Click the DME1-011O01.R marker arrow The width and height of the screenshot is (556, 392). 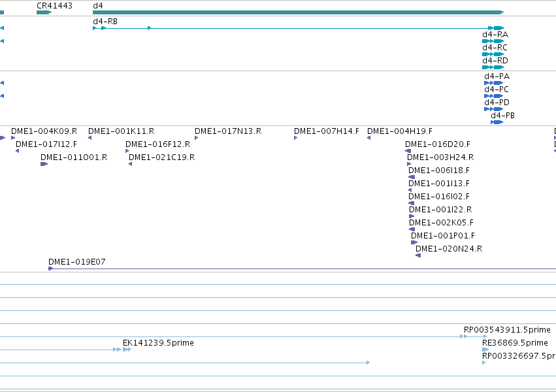44,164
